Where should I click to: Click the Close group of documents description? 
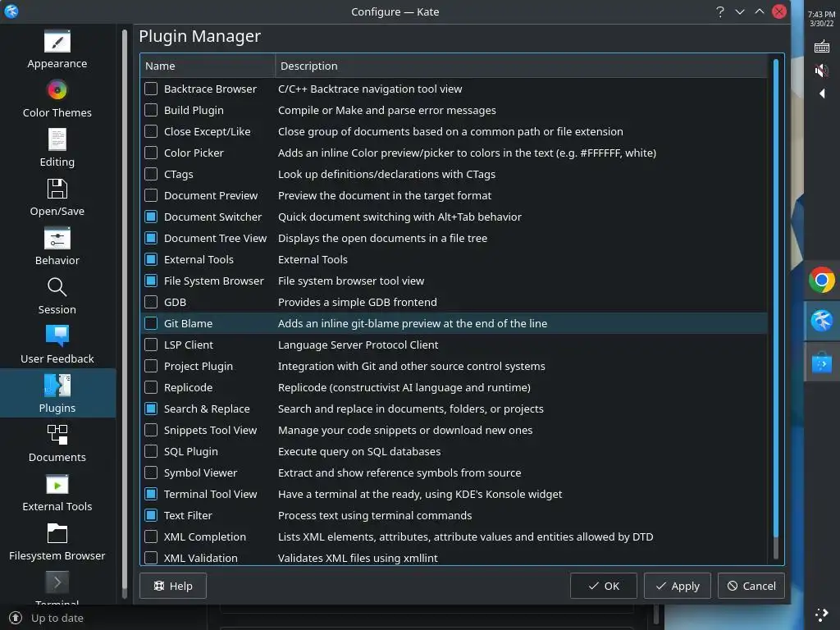[x=450, y=131]
